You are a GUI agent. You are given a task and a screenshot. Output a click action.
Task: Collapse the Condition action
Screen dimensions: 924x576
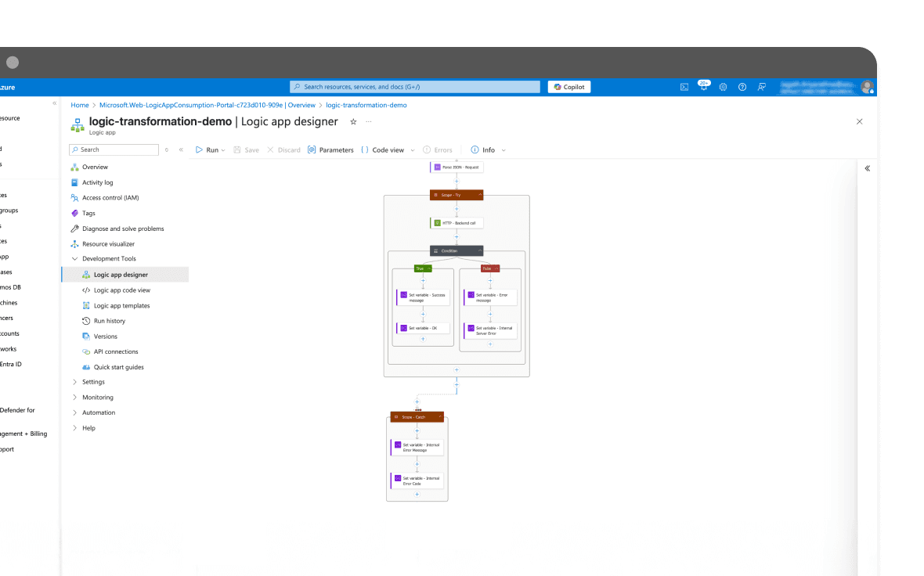[480, 250]
